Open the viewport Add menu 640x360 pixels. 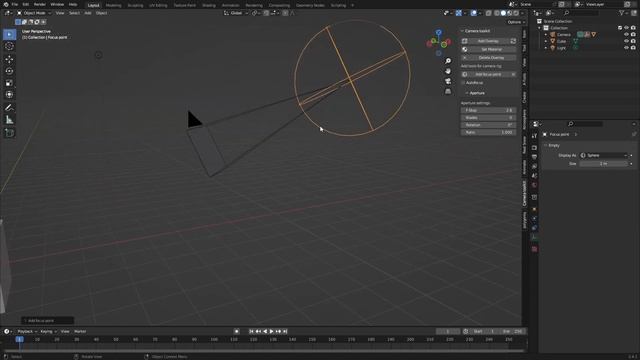88,13
